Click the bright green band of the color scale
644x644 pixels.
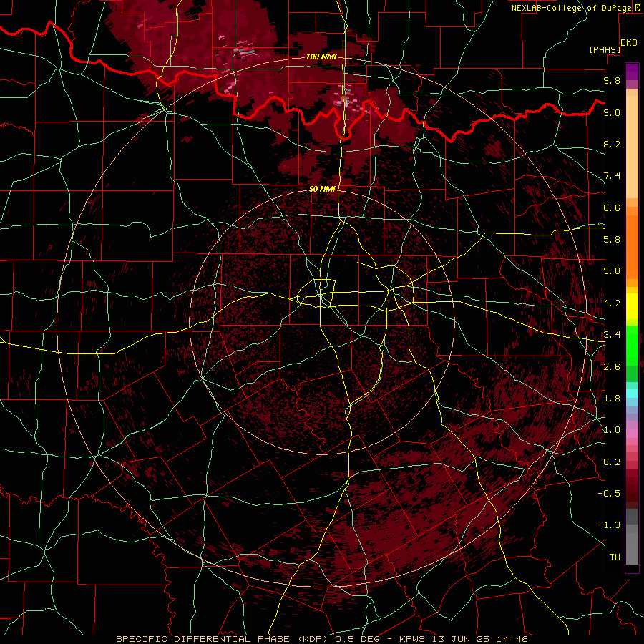click(632, 345)
